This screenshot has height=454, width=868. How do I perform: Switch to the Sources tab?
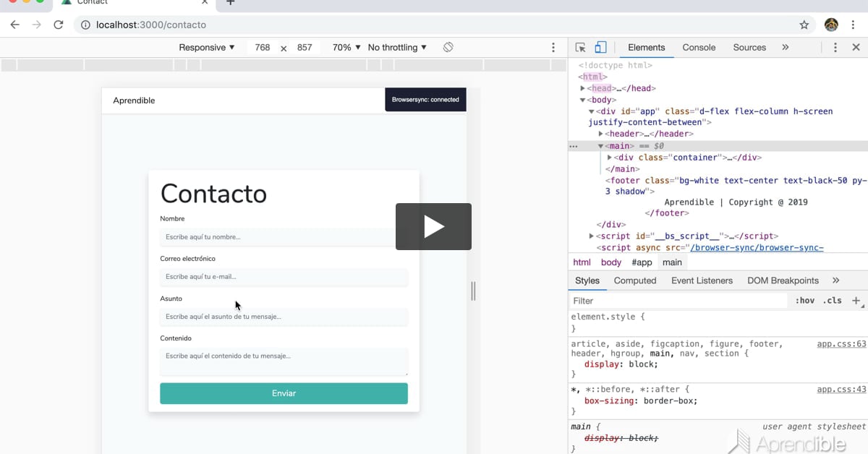(x=749, y=48)
